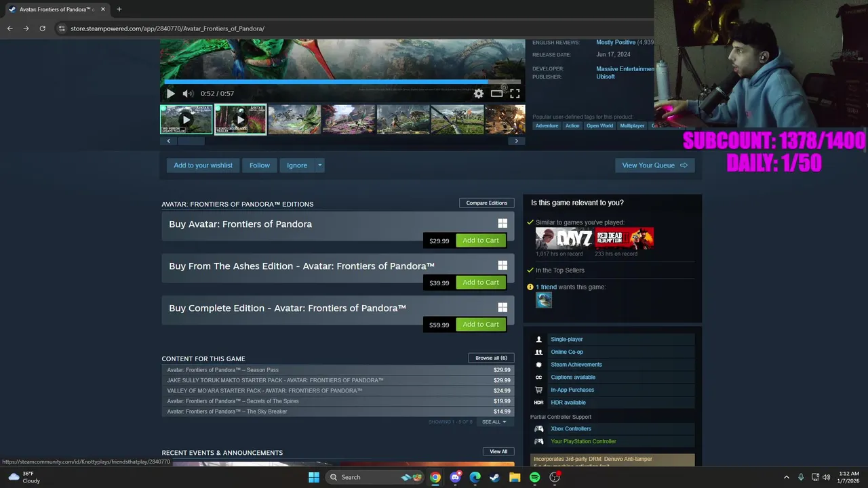Expand the Ignore options dropdown arrow
This screenshot has height=488, width=868.
[x=319, y=165]
